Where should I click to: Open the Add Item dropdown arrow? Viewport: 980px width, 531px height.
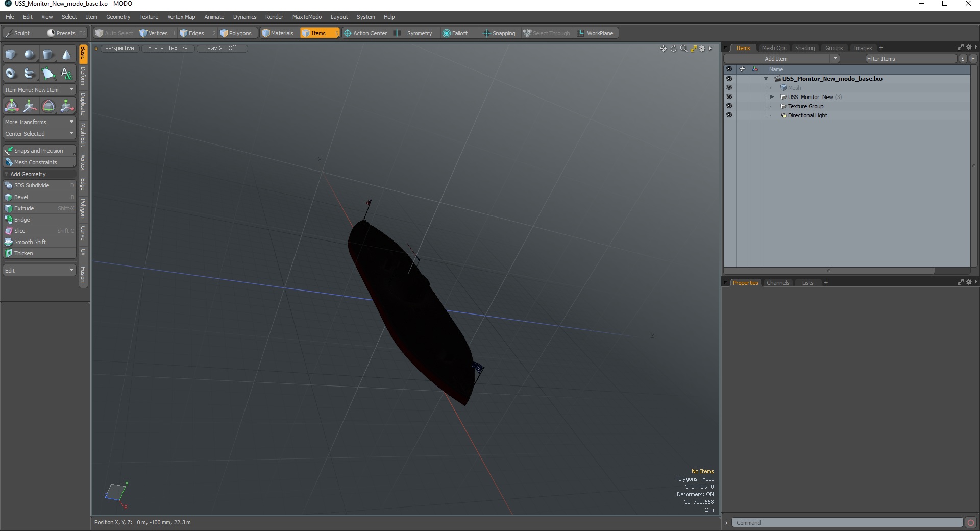tap(835, 59)
